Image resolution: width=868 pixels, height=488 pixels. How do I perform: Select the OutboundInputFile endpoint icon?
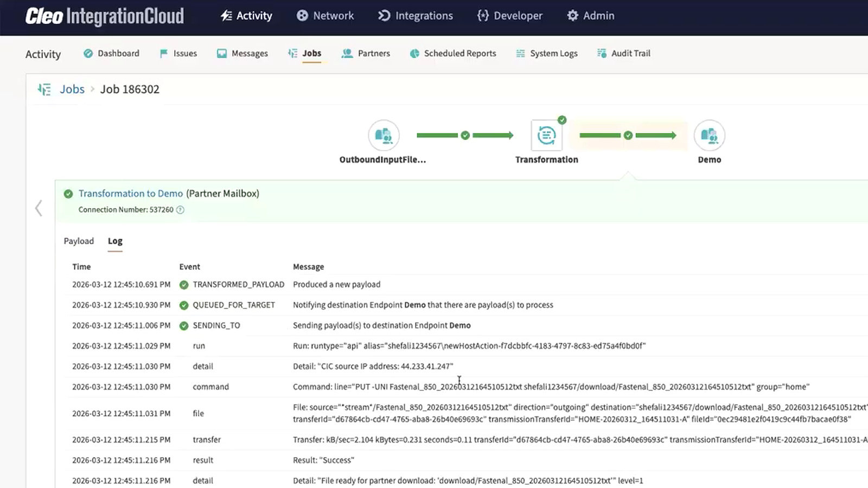(x=384, y=135)
